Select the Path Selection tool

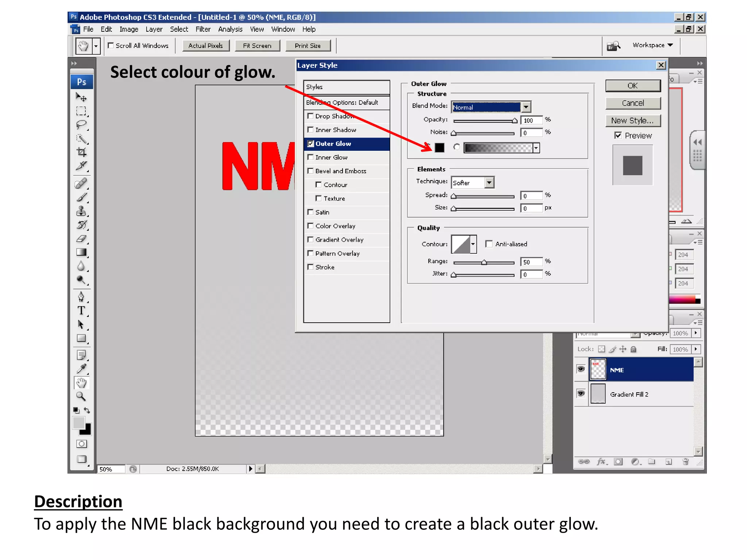(81, 324)
